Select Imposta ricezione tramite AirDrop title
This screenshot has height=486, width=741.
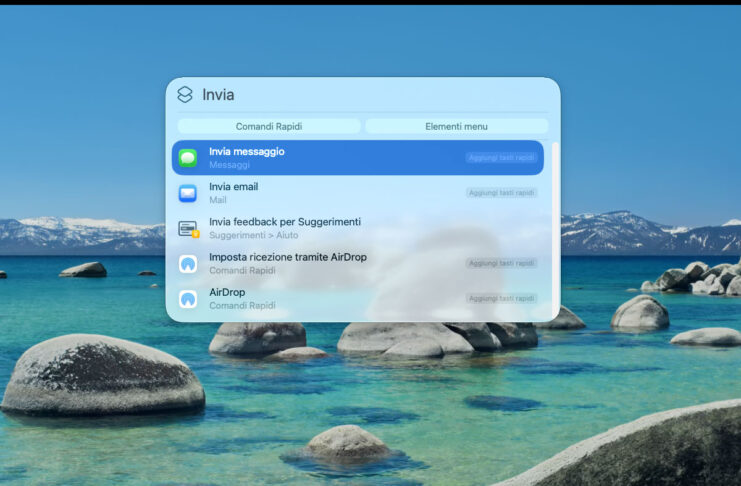(x=288, y=257)
